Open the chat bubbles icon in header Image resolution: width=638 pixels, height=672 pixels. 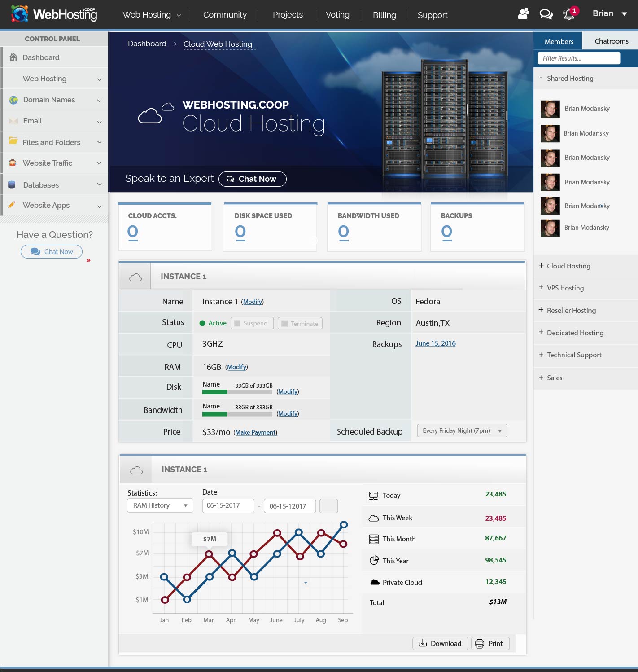tap(546, 14)
